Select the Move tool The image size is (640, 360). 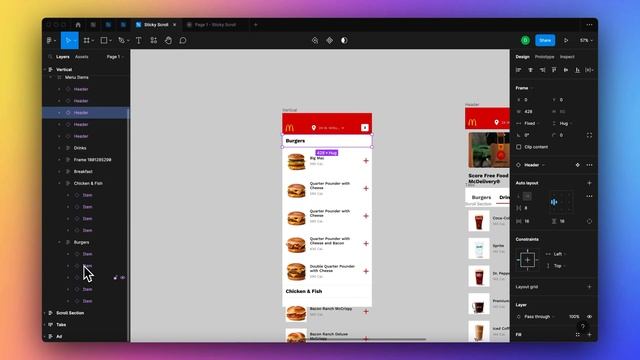click(68, 40)
